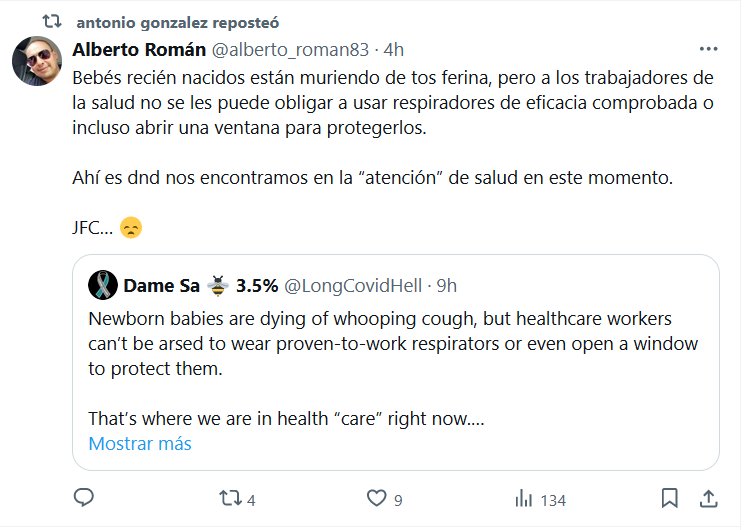Click the bee emoji in quoted name
744x530 pixels.
218,286
